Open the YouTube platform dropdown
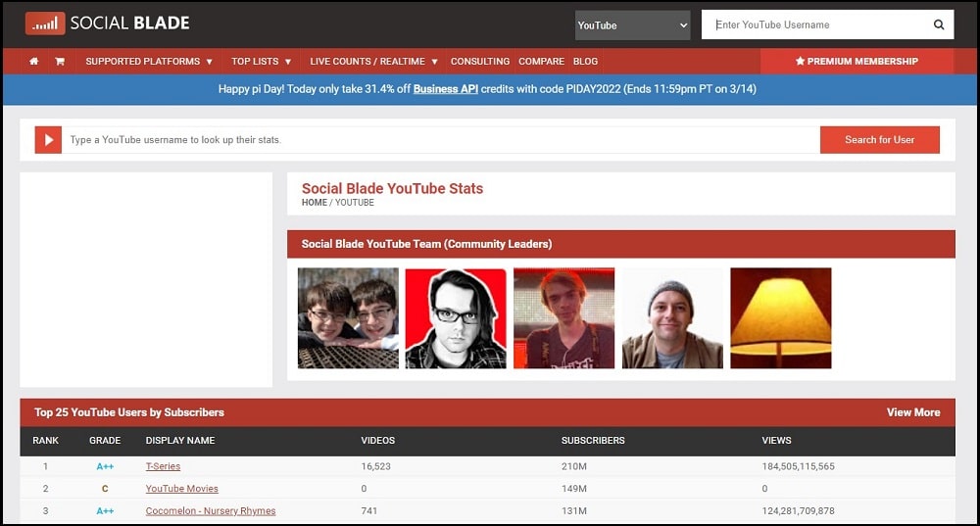The height and width of the screenshot is (526, 980). (x=632, y=25)
